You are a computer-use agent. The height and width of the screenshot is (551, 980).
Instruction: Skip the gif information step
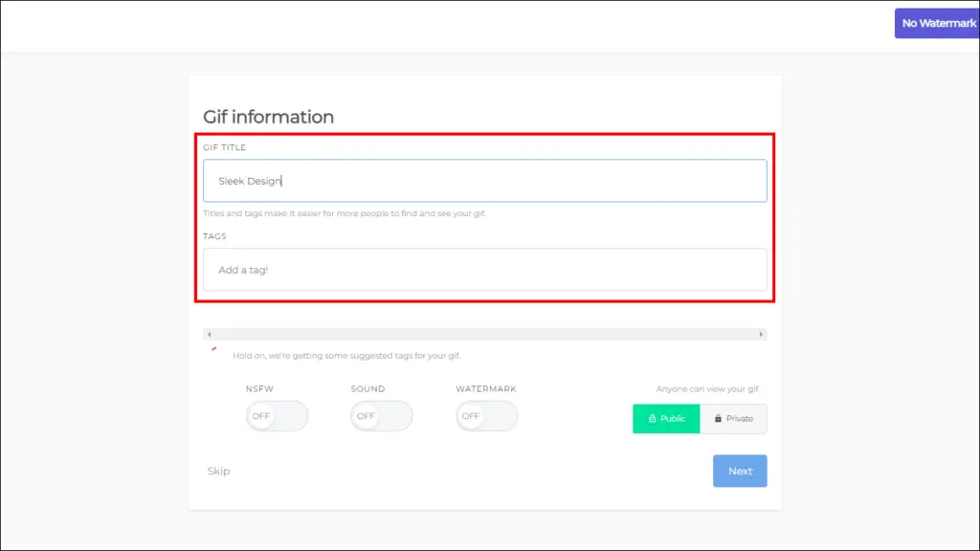(219, 471)
